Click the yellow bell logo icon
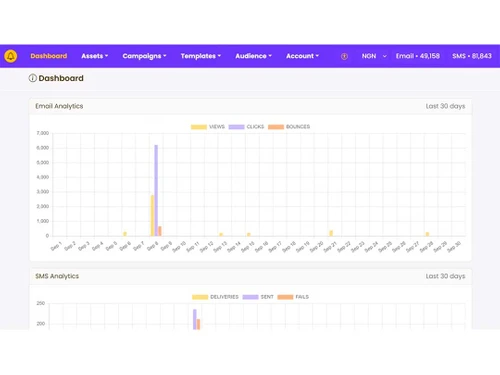This screenshot has width=500, height=375. click(x=11, y=56)
